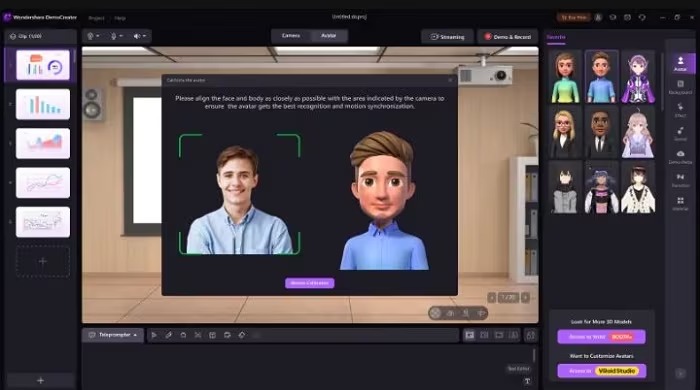Go to previous slide with left arrow
Image resolution: width=700 pixels, height=390 pixels.
492,298
